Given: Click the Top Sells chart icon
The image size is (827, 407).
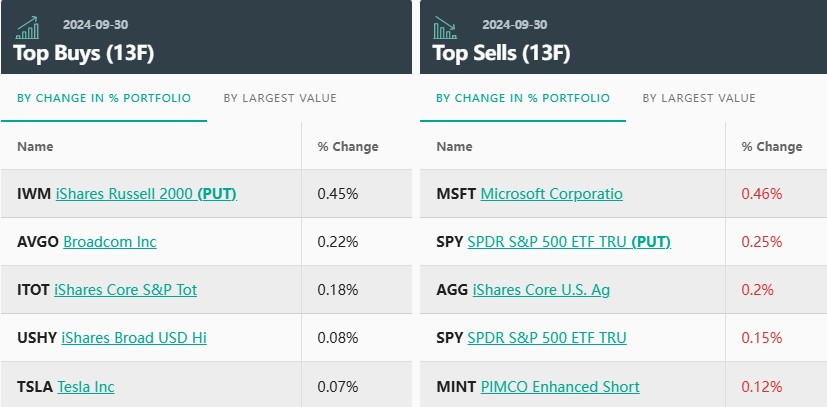Looking at the screenshot, I should pos(445,27).
